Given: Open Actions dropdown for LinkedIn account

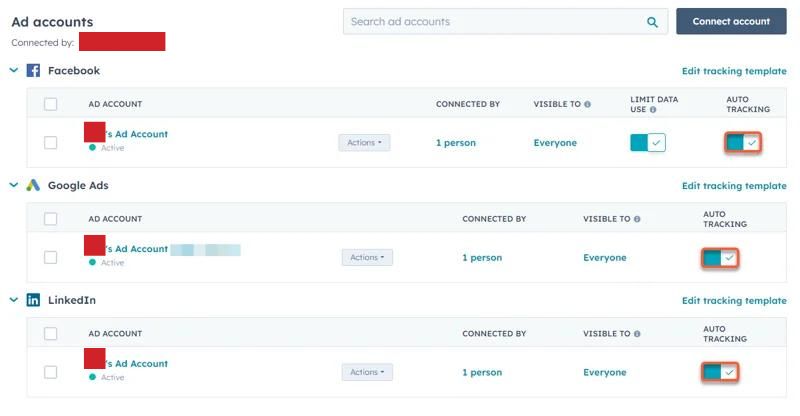Looking at the screenshot, I should click(x=367, y=372).
